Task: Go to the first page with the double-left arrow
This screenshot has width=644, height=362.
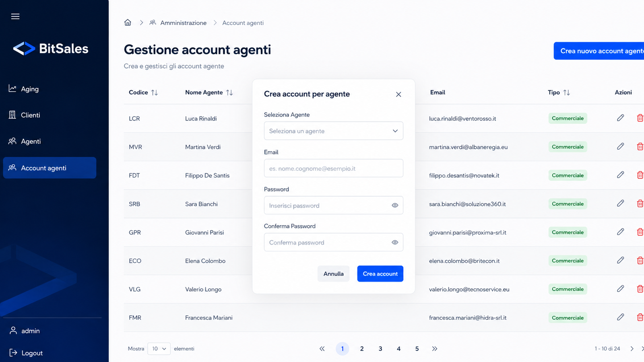Action: tap(322, 349)
